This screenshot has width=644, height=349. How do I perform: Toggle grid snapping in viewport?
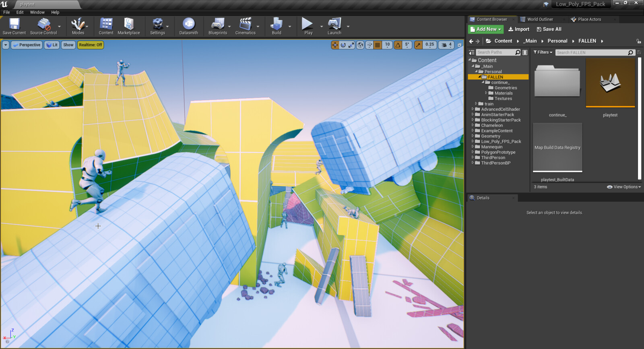(378, 45)
